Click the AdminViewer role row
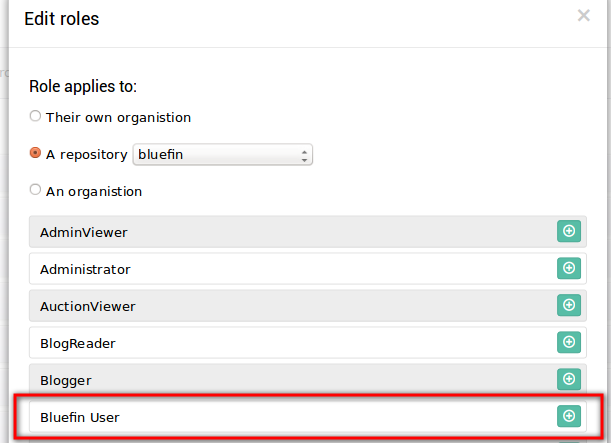 click(308, 232)
